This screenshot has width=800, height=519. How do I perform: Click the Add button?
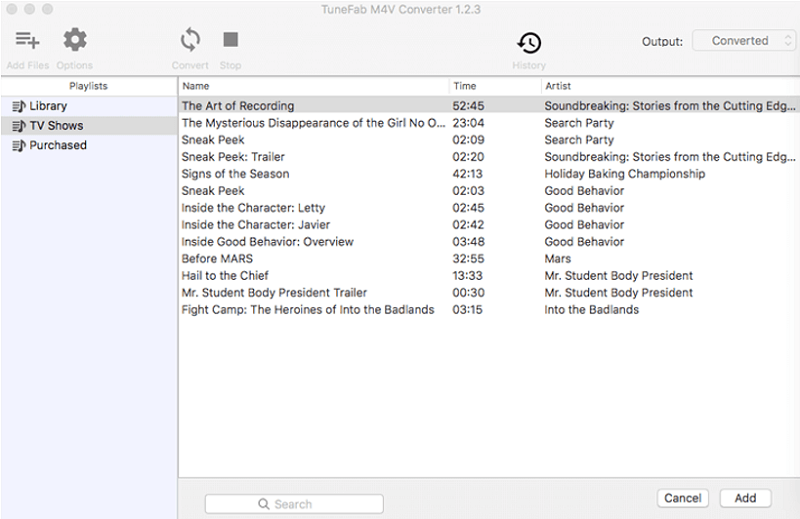(x=745, y=498)
